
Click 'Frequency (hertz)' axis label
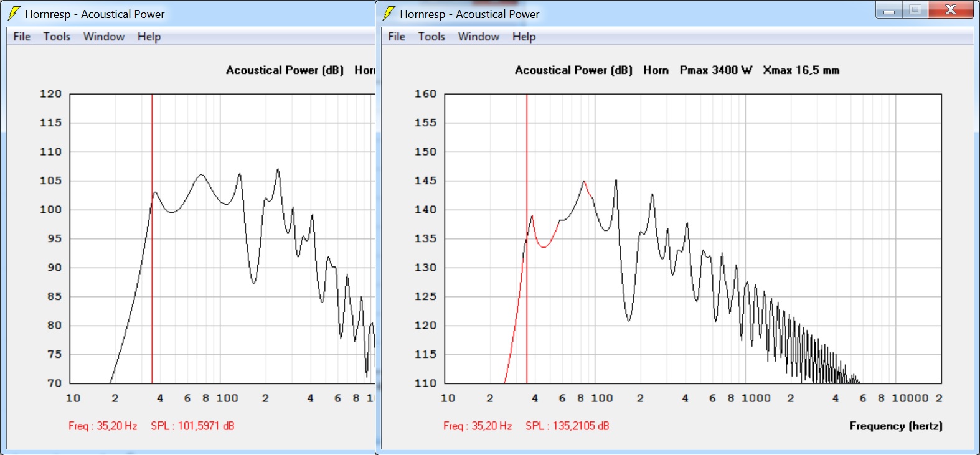pyautogui.click(x=896, y=426)
